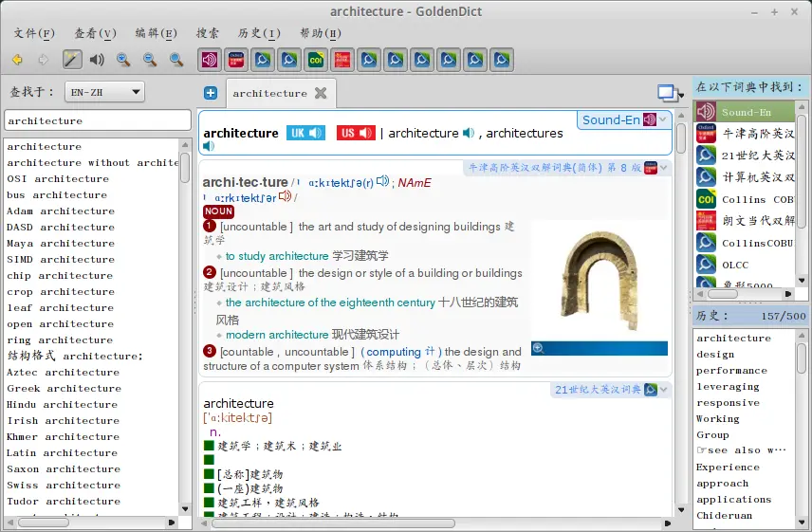This screenshot has width=812, height=532.
Task: Click the forward navigation arrow
Action: 44,60
